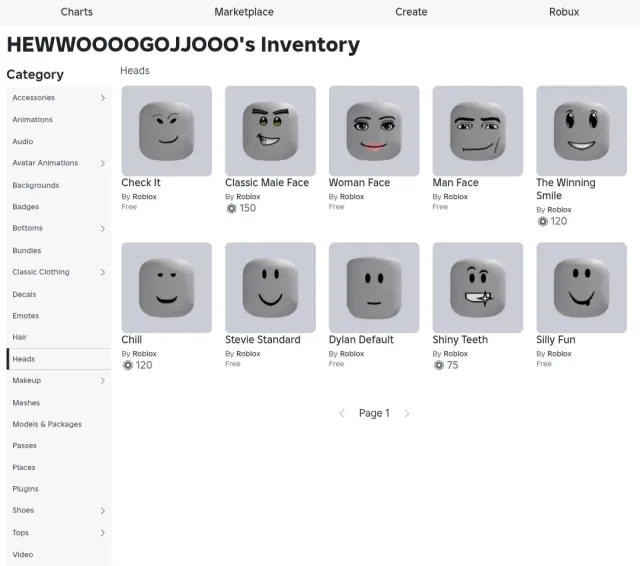Screen dimensions: 640x566
Task: Open the Marketplace navigation tab
Action: point(244,12)
